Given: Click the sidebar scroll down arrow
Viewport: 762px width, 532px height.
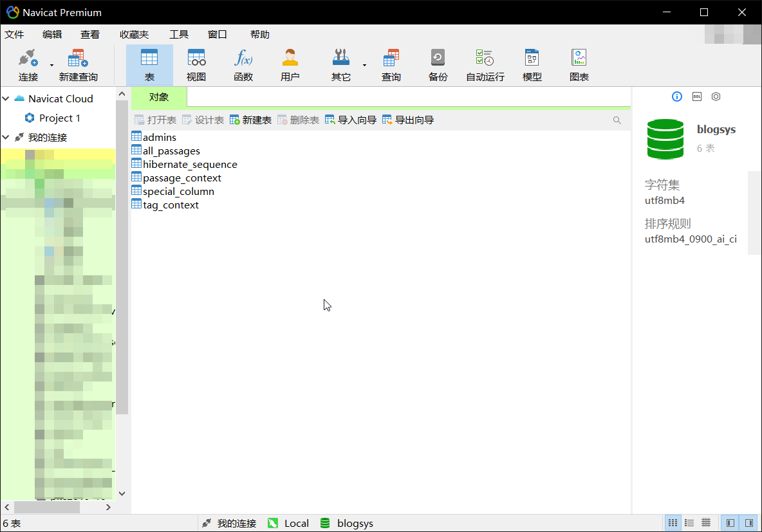Looking at the screenshot, I should click(122, 493).
